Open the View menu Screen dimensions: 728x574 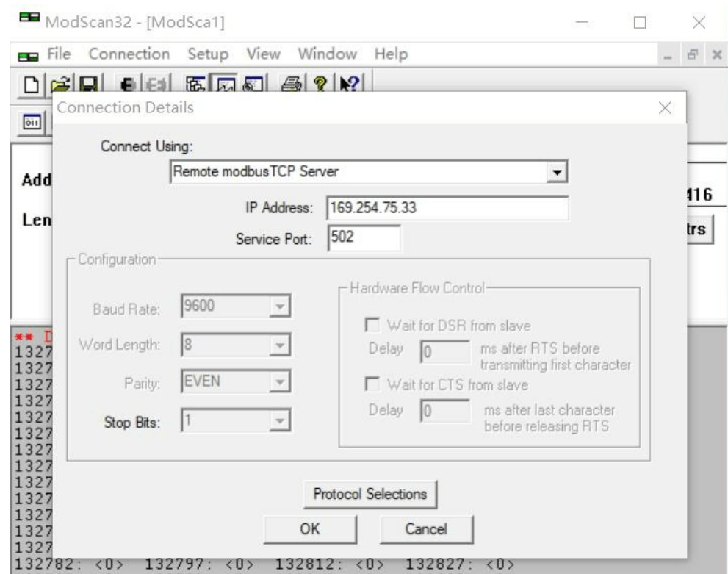(x=263, y=54)
